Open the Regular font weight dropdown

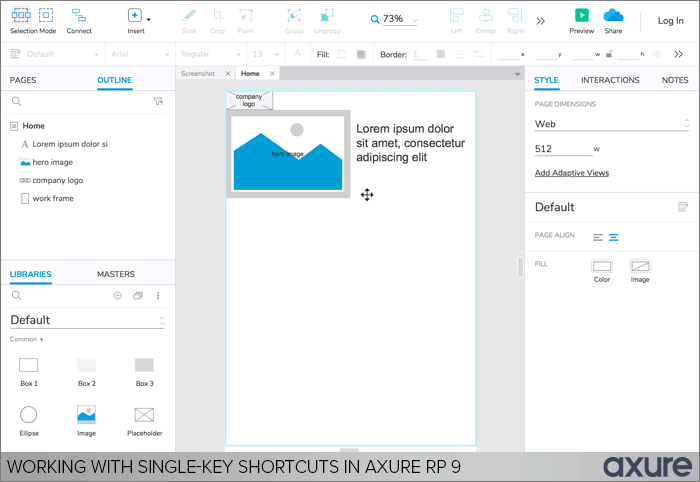click(211, 54)
